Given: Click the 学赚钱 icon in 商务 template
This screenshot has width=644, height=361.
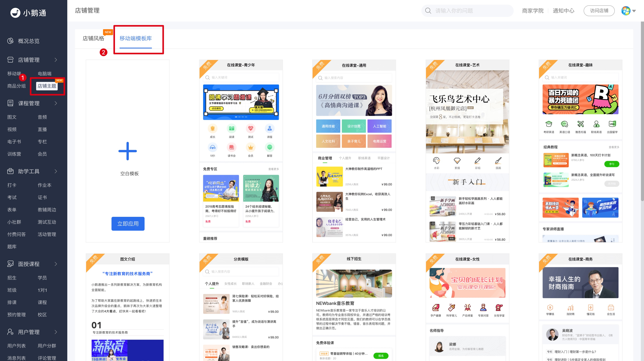Looking at the screenshot, I should point(550,307).
